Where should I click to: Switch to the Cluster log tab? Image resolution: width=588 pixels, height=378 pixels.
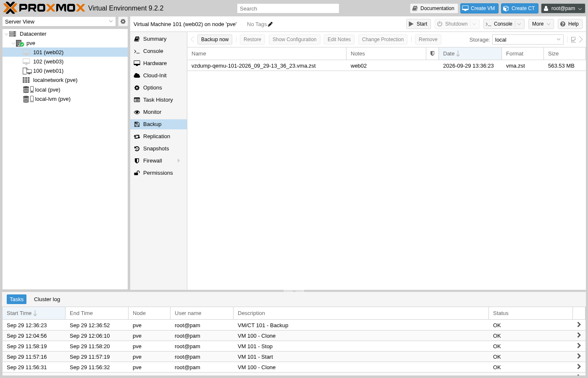tap(47, 299)
